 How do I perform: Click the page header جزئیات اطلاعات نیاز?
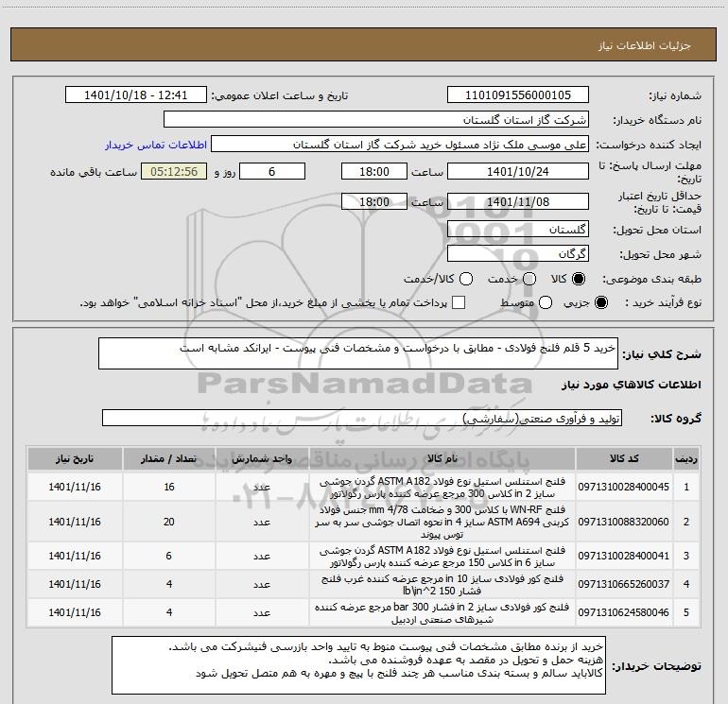click(645, 45)
